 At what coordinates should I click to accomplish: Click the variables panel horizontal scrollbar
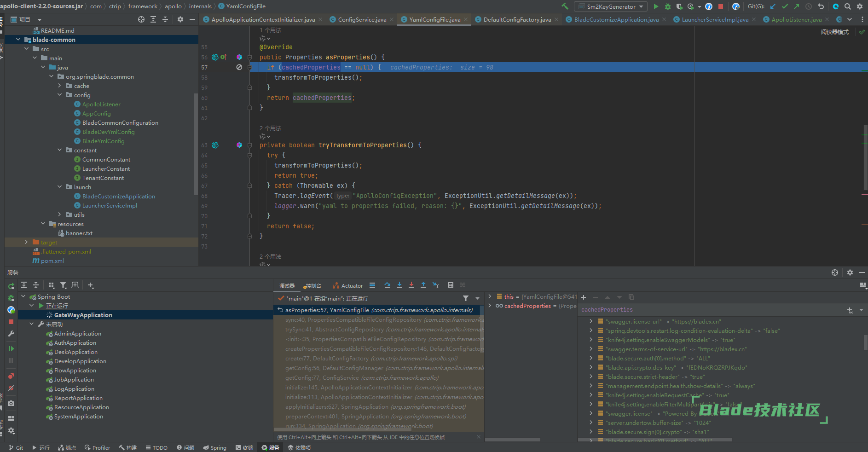coord(654,440)
